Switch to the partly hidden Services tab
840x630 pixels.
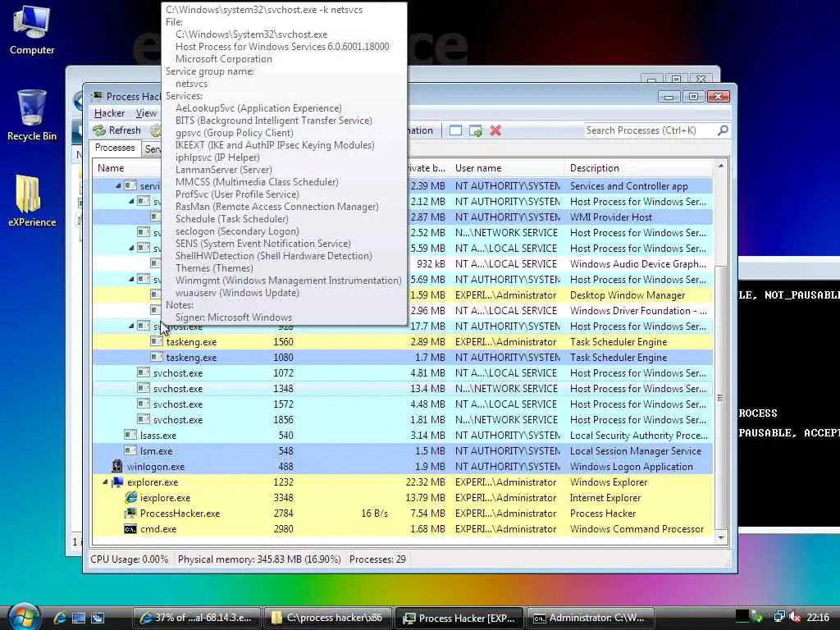152,149
